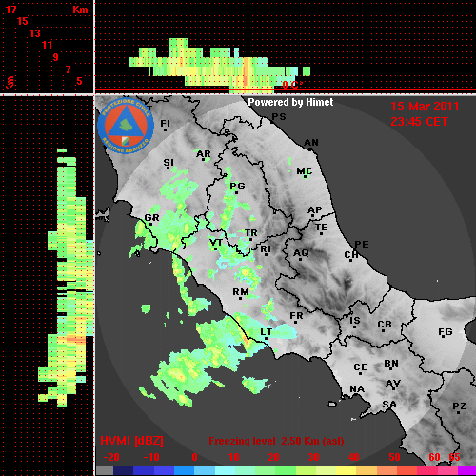Click the FR city label on the map

[296, 316]
